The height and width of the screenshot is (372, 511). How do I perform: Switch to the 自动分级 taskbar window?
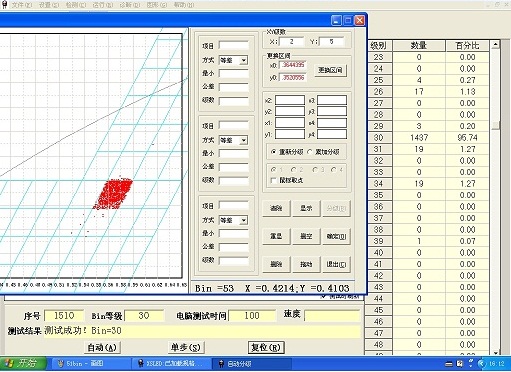252,364
